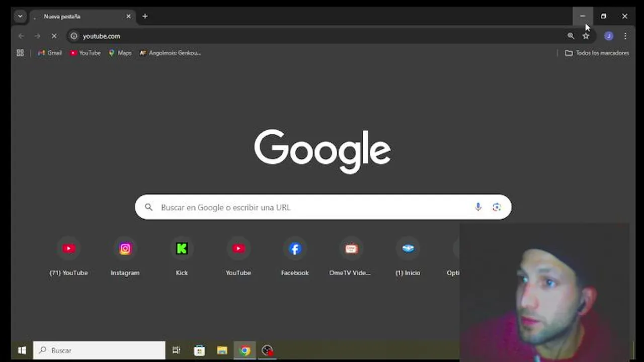Open Chrome three-dot menu
644x362 pixels.
625,36
